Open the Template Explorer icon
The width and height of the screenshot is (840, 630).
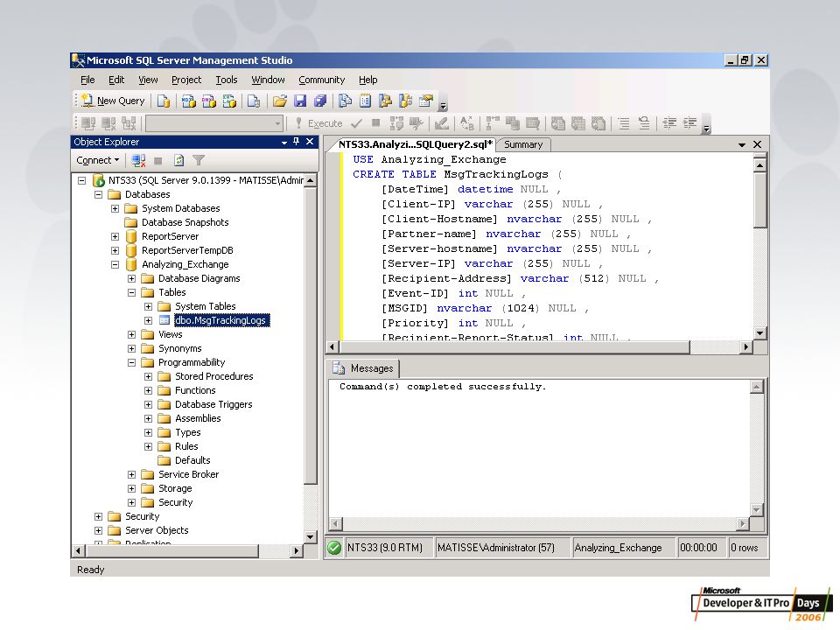(405, 101)
